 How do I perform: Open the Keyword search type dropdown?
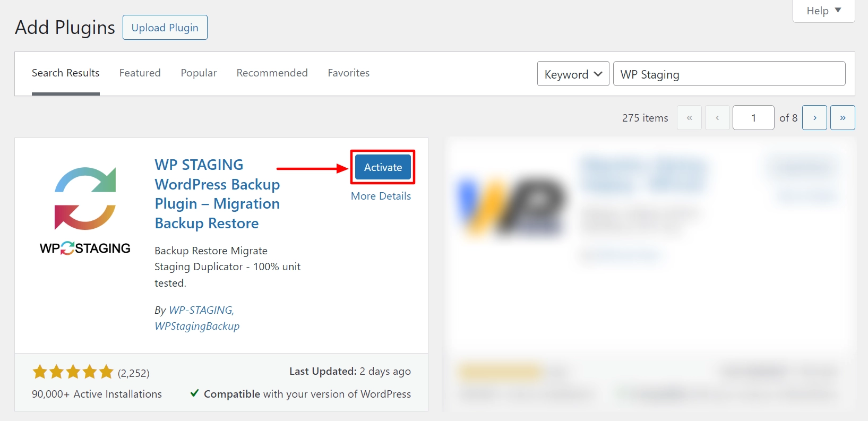click(573, 74)
